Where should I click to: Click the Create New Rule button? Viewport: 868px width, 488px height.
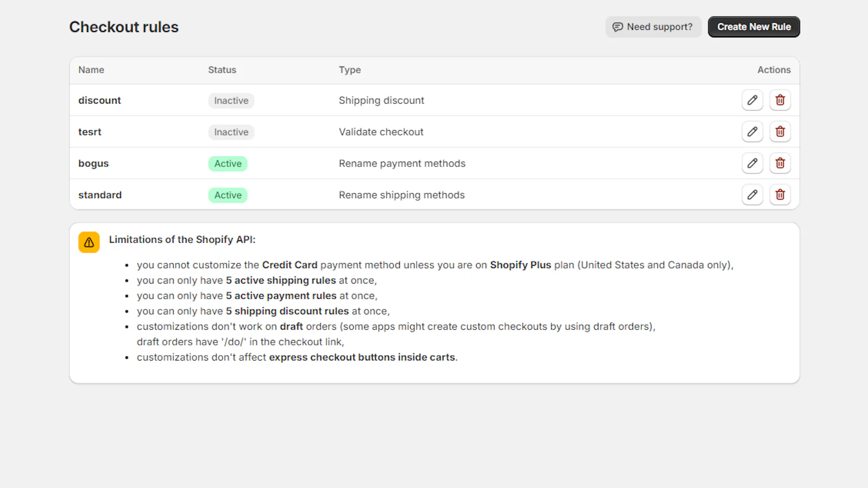tap(754, 27)
